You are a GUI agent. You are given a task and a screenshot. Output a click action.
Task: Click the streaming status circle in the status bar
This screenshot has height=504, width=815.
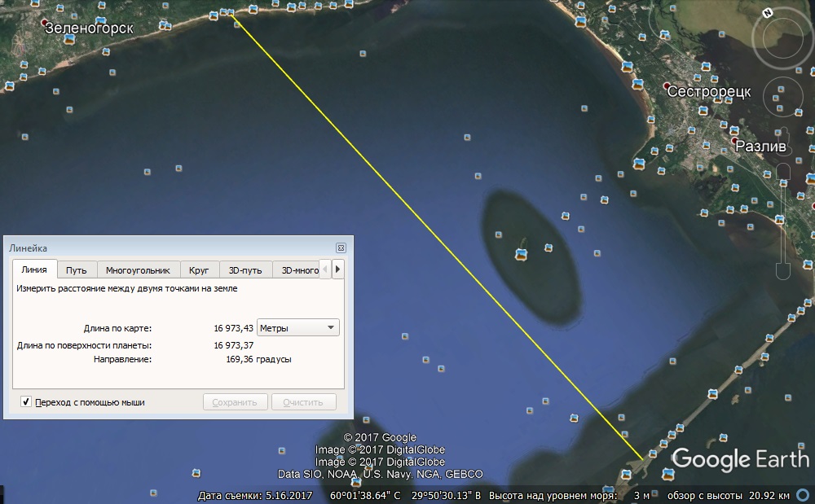804,495
